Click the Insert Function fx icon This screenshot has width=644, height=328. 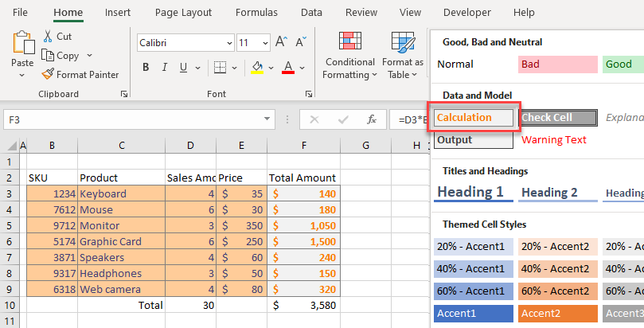(x=371, y=119)
